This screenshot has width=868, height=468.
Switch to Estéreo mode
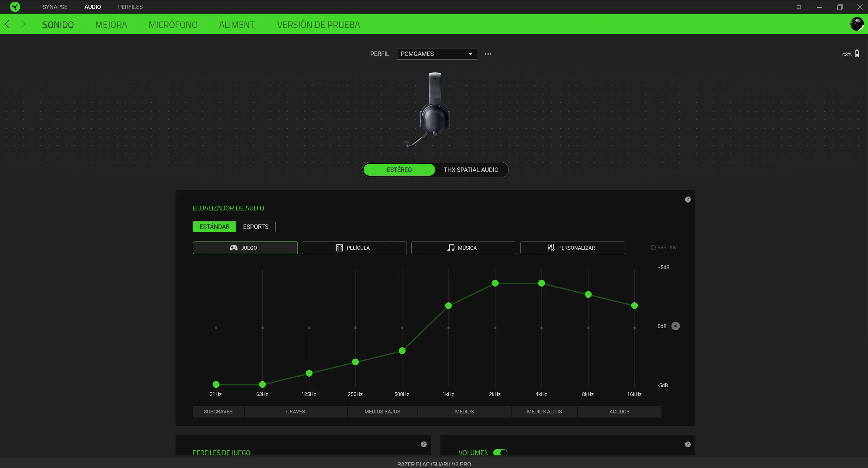click(399, 170)
